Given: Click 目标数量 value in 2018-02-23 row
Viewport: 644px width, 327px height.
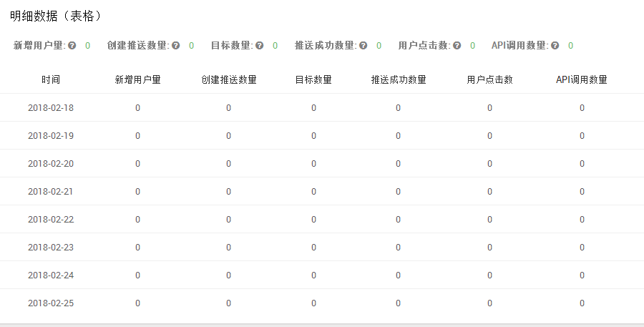Looking at the screenshot, I should click(313, 248).
